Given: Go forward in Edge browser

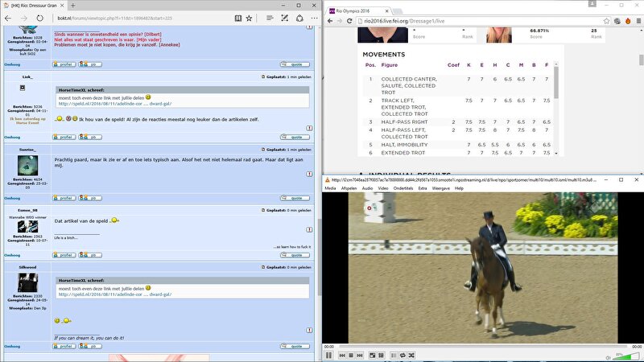Looking at the screenshot, I should click(24, 18).
